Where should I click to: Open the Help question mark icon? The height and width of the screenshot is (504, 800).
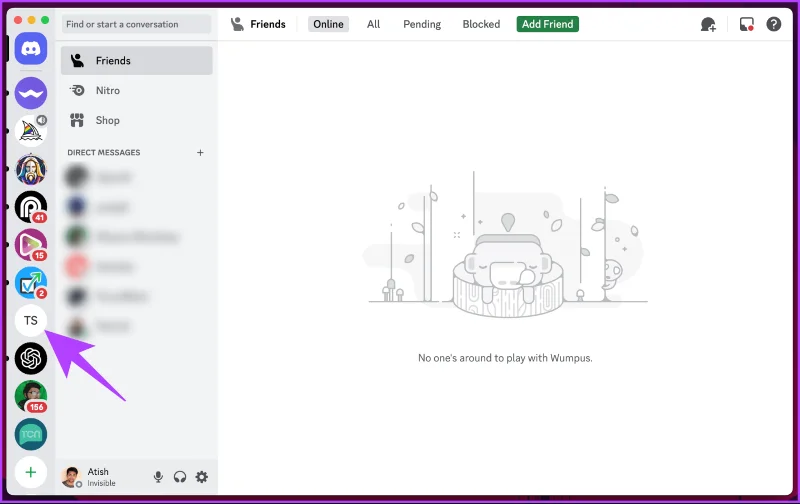coord(773,24)
